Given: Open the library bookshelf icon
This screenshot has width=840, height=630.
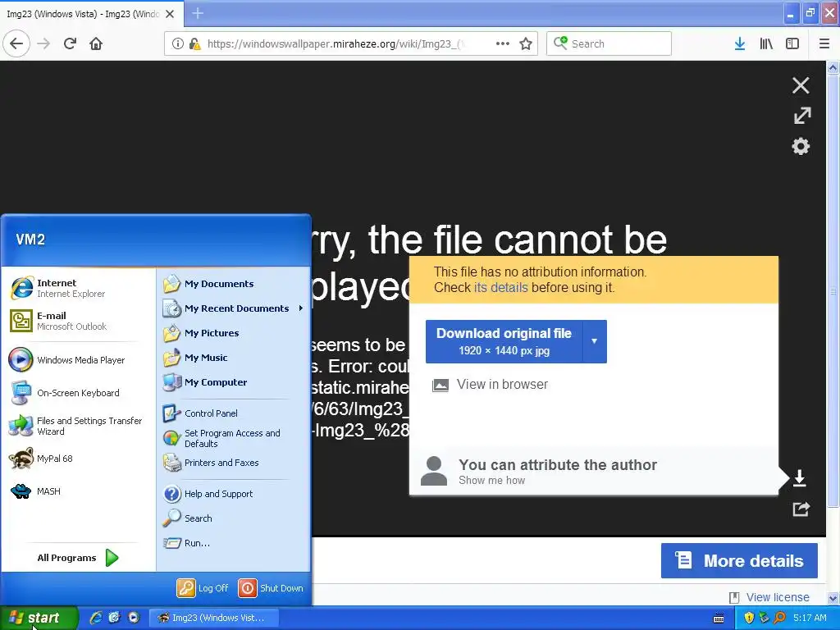Looking at the screenshot, I should 766,44.
